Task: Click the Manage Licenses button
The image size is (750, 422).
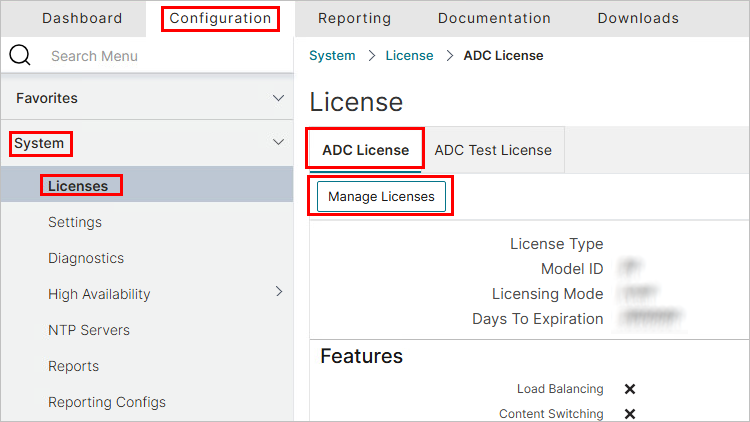Action: (381, 196)
